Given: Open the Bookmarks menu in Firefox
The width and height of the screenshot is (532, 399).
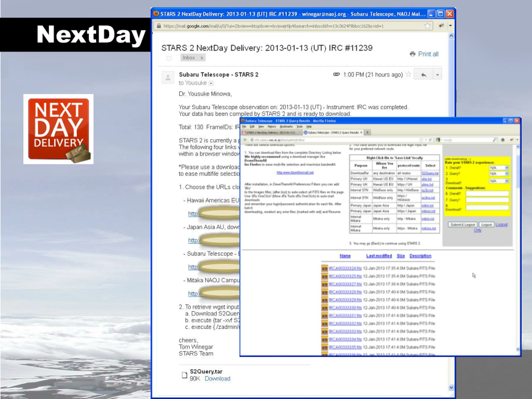Looking at the screenshot, I should (286, 127).
